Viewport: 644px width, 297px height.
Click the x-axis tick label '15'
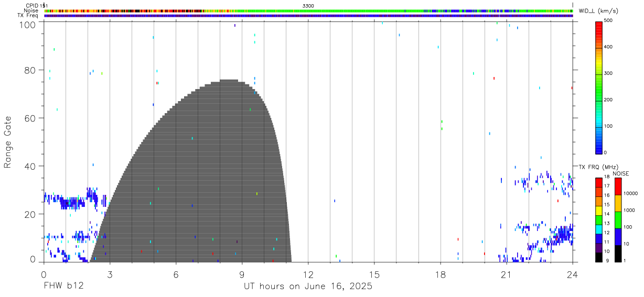(x=374, y=274)
